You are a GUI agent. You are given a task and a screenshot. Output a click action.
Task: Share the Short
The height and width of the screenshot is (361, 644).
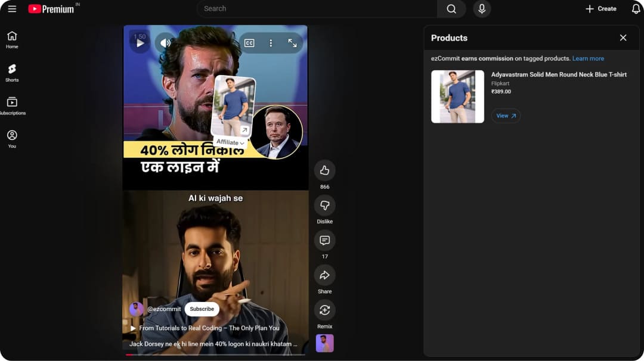324,275
